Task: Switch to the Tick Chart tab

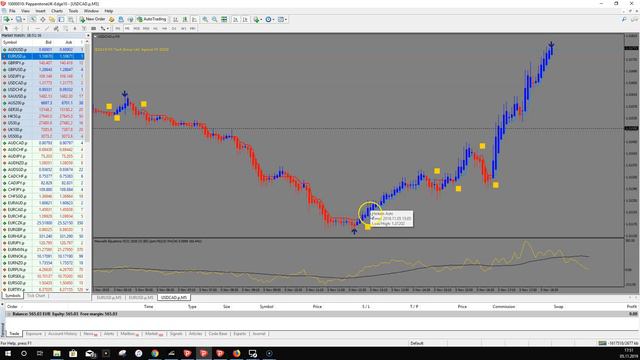Action: pos(36,296)
